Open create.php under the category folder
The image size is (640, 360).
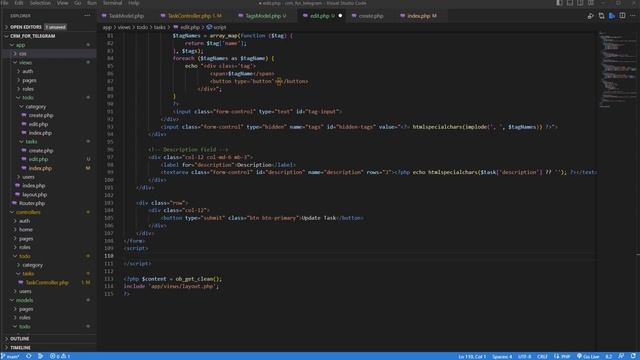[41, 116]
